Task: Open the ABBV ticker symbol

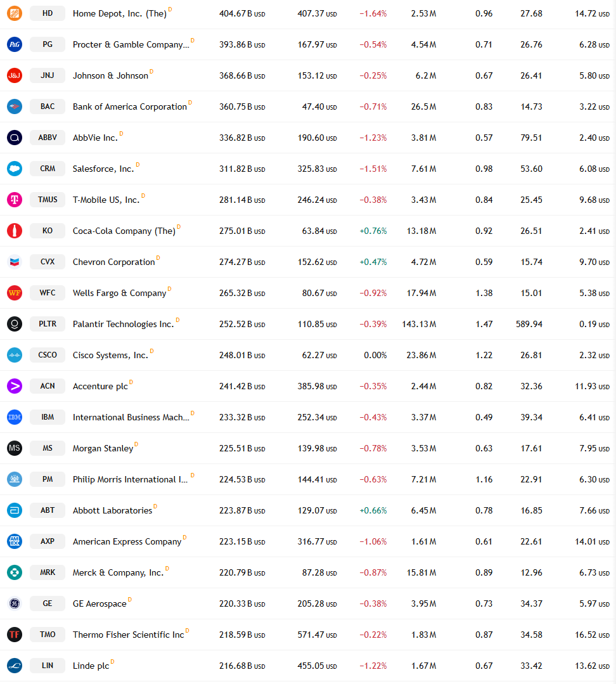Action: coord(48,138)
